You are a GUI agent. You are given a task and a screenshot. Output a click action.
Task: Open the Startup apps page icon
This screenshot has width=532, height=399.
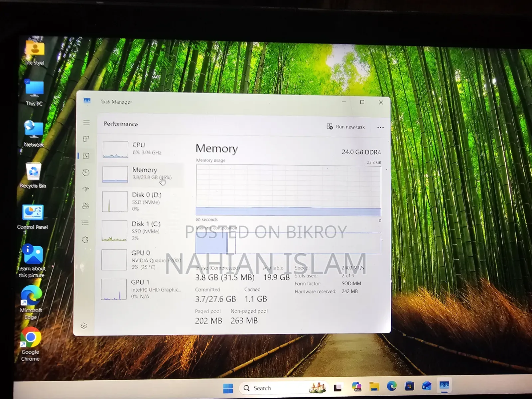pos(86,189)
